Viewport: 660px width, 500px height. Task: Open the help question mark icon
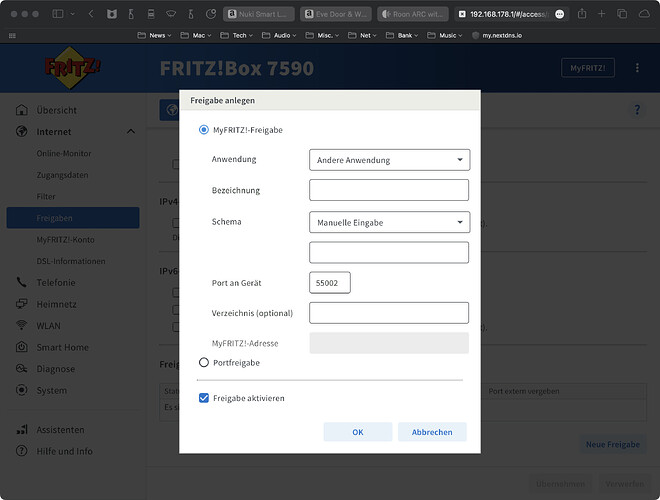637,110
